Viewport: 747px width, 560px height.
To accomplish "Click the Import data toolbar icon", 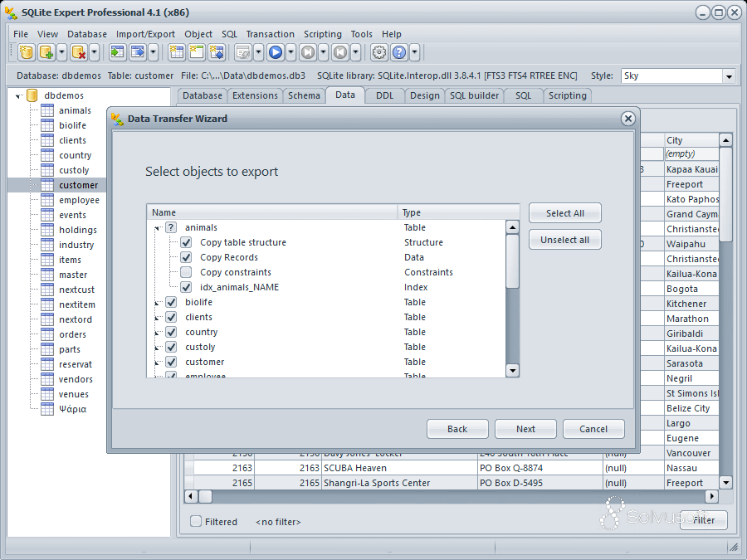I will 117,52.
